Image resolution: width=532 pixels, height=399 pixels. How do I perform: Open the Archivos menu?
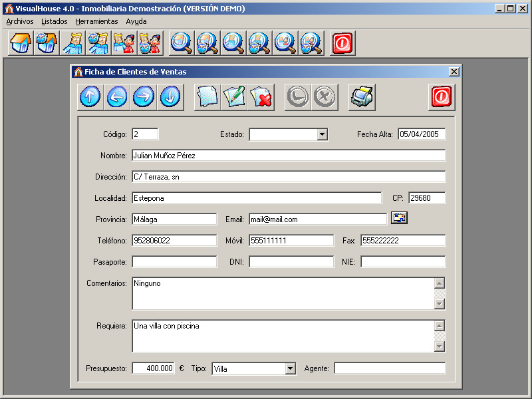point(20,21)
